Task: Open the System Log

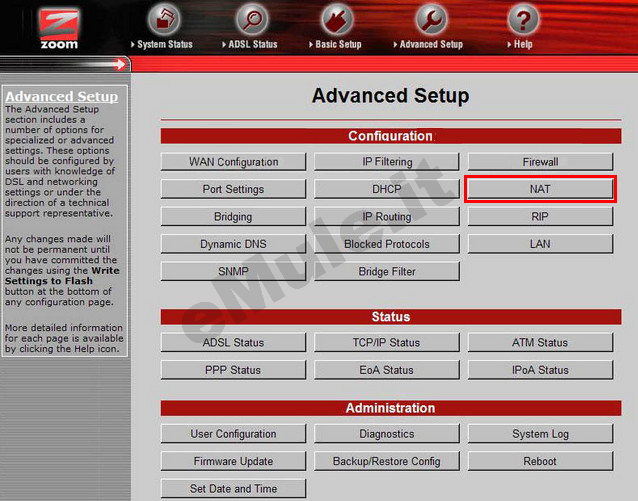Action: pyautogui.click(x=540, y=434)
